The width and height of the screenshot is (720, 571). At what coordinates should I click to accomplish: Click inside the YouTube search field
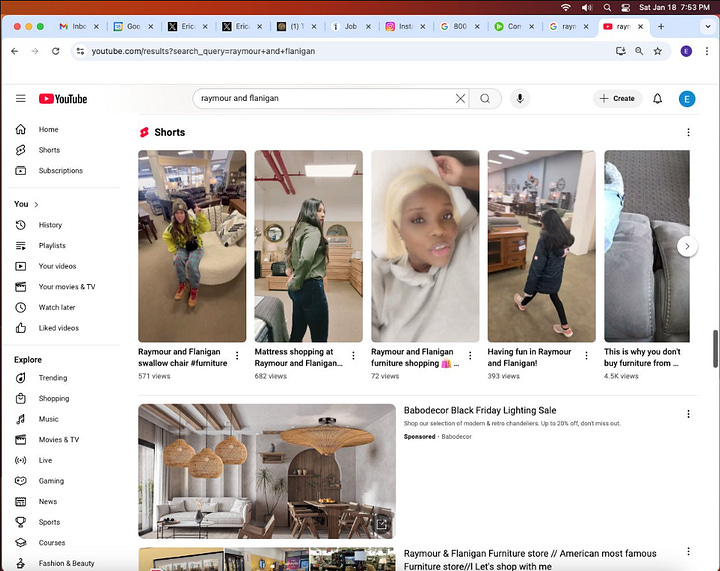[326, 98]
